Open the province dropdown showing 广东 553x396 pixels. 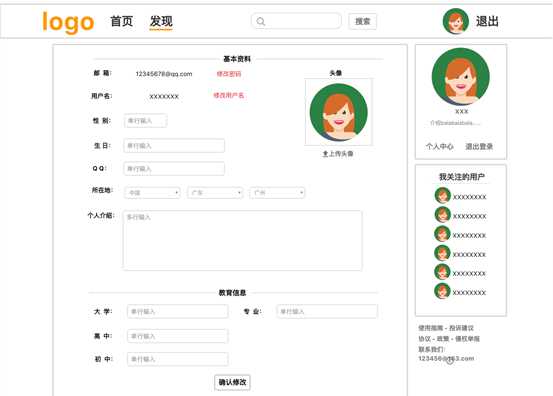coord(215,193)
